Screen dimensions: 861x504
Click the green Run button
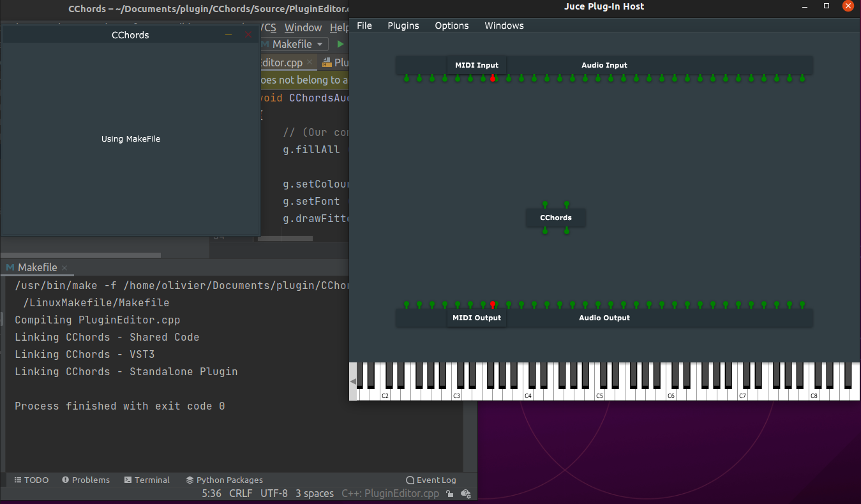(x=340, y=44)
